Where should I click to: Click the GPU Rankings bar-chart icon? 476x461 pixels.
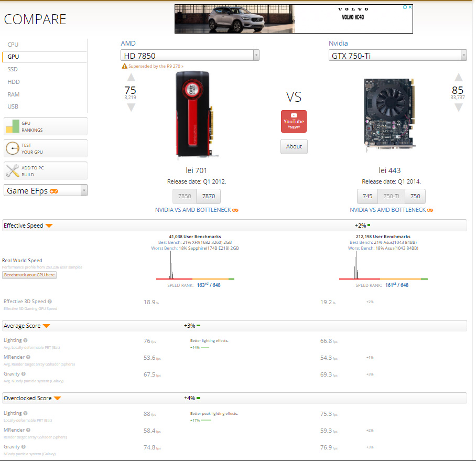[13, 126]
